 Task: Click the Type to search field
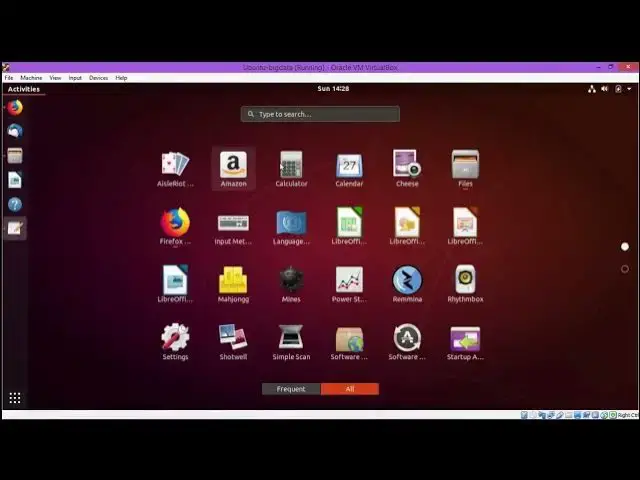[x=320, y=114]
